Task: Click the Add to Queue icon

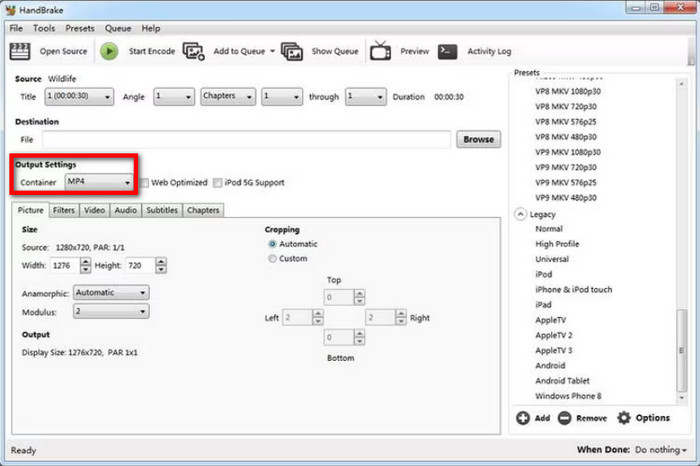Action: (x=193, y=51)
